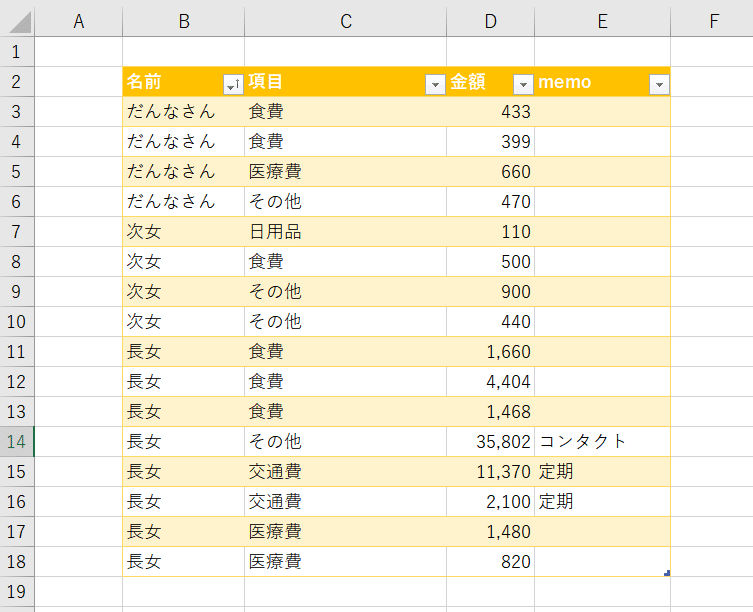Select the cell with amount 35,802
Screen dimensions: 753x612
[490, 441]
